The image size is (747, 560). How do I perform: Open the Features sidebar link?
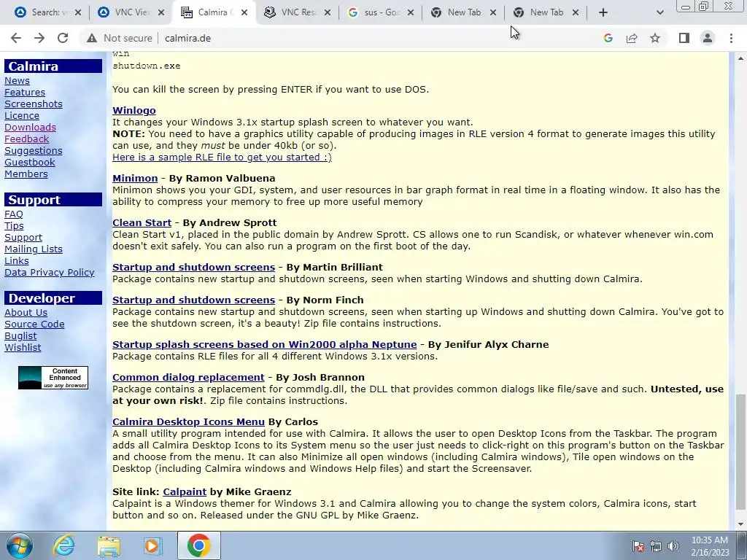click(x=25, y=93)
